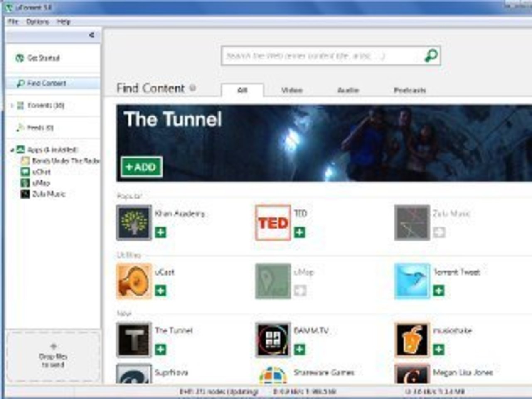Viewport: 532px width, 399px height.
Task: Add Khan Academy with plus button
Action: pyautogui.click(x=160, y=232)
